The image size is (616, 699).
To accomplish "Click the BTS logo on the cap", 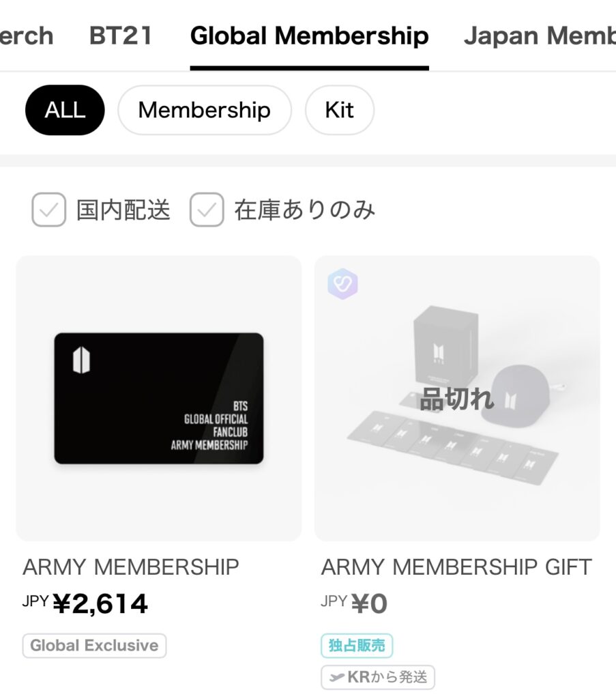I will tap(511, 399).
